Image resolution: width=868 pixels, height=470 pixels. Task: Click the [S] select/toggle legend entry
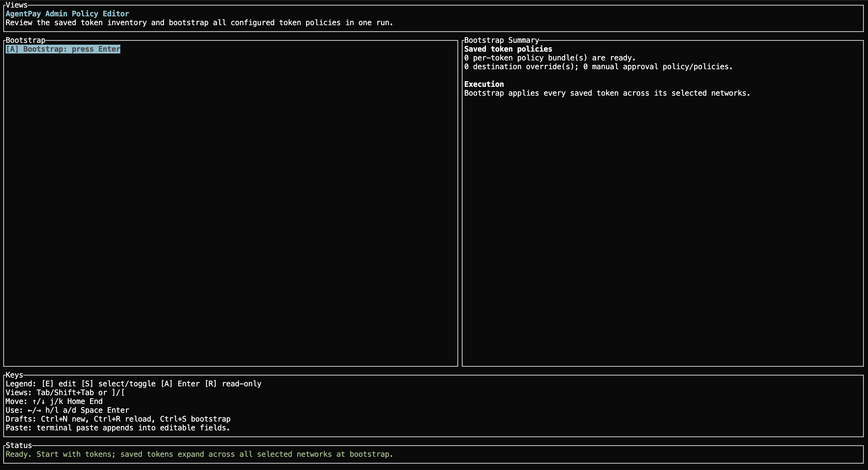[x=117, y=383]
